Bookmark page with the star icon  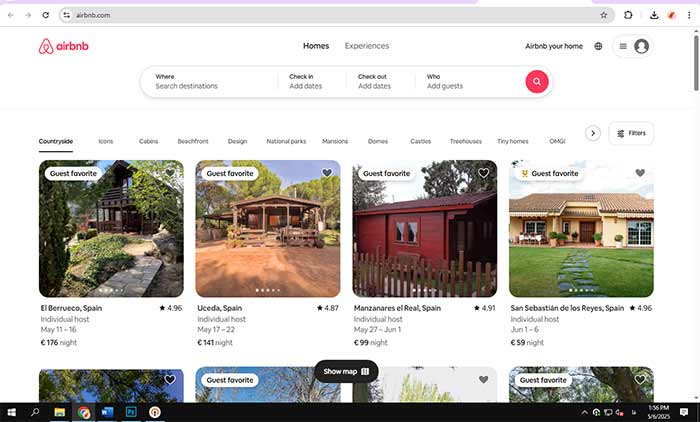(x=604, y=15)
